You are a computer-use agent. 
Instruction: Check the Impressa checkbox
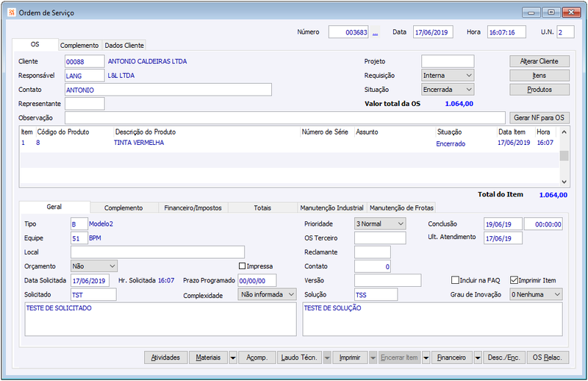click(x=242, y=266)
